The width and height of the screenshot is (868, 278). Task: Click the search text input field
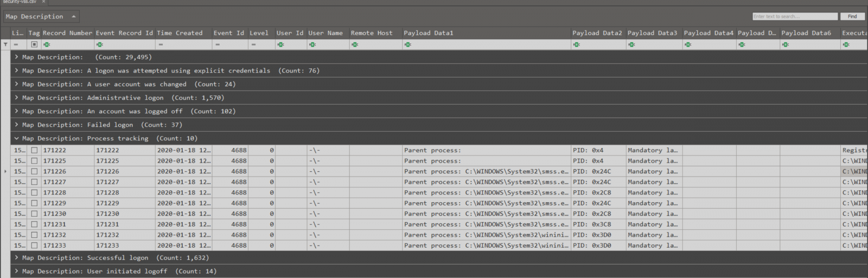click(x=795, y=16)
